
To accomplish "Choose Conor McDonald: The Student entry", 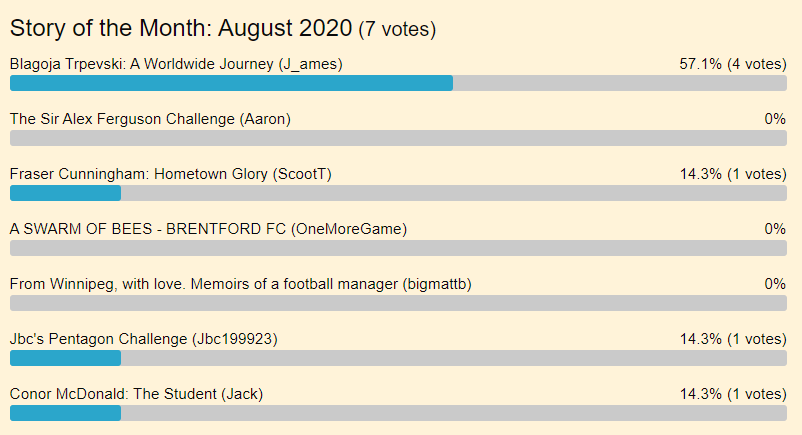I will 136,394.
